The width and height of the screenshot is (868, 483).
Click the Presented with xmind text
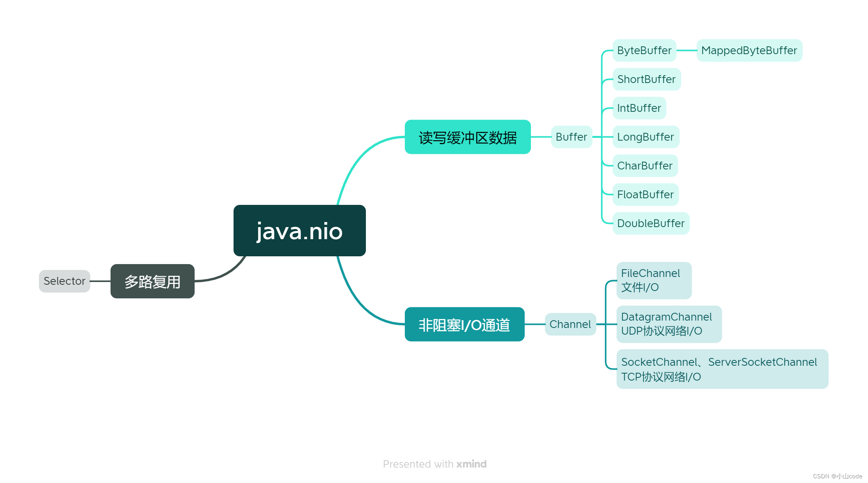(x=434, y=464)
